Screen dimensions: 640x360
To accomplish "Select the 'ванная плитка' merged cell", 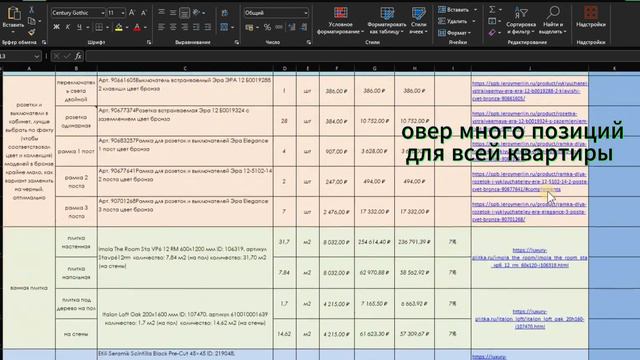I will 29,288.
